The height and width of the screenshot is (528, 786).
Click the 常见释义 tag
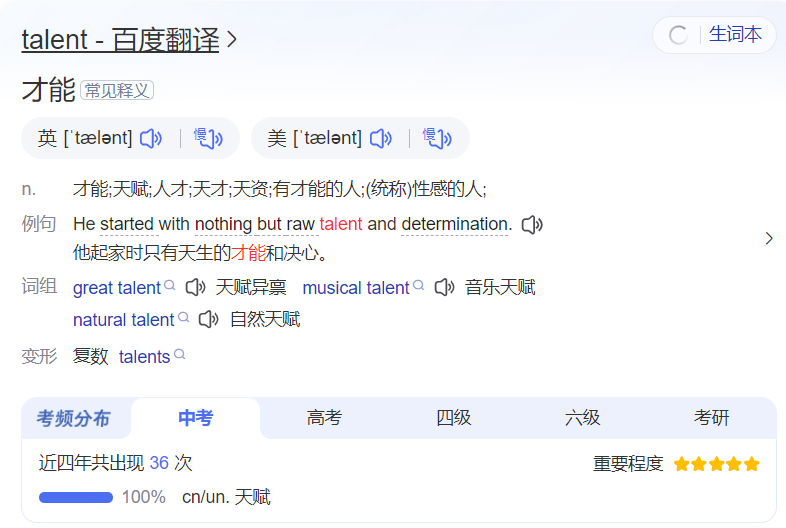click(117, 91)
